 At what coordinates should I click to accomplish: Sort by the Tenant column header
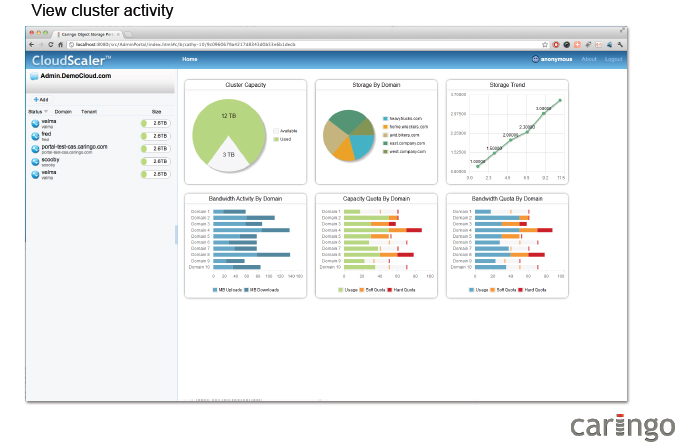[x=89, y=112]
